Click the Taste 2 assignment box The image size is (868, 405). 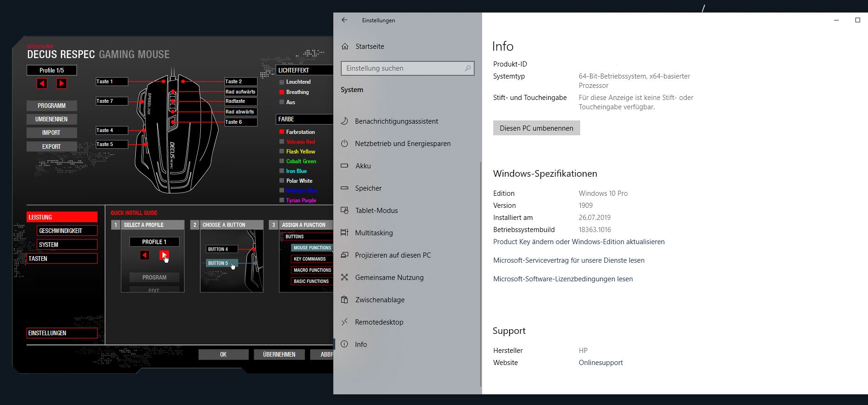(x=241, y=81)
